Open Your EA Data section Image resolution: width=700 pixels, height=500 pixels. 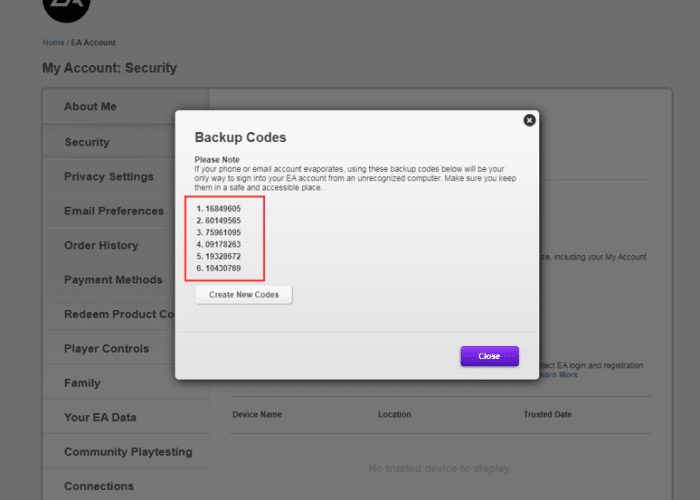click(126, 417)
